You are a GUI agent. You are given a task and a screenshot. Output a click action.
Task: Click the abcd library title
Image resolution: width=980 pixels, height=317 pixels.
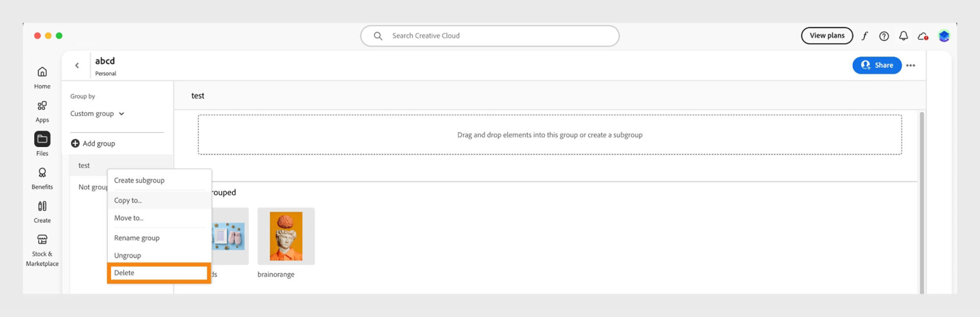105,61
